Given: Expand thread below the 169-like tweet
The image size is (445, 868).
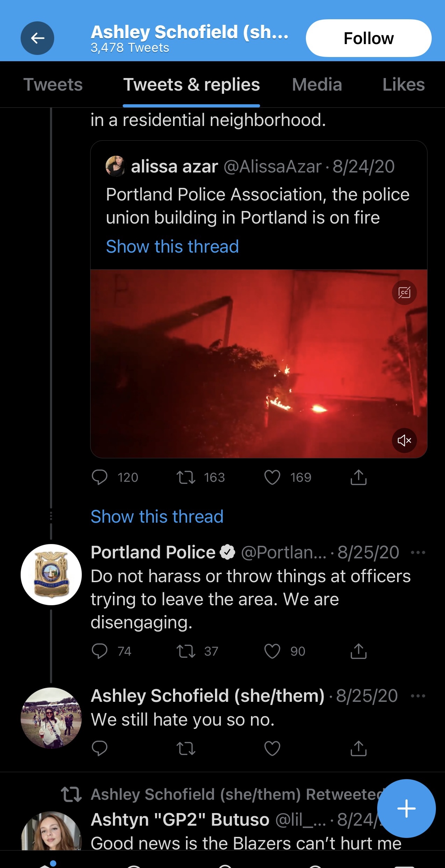Looking at the screenshot, I should [x=157, y=517].
